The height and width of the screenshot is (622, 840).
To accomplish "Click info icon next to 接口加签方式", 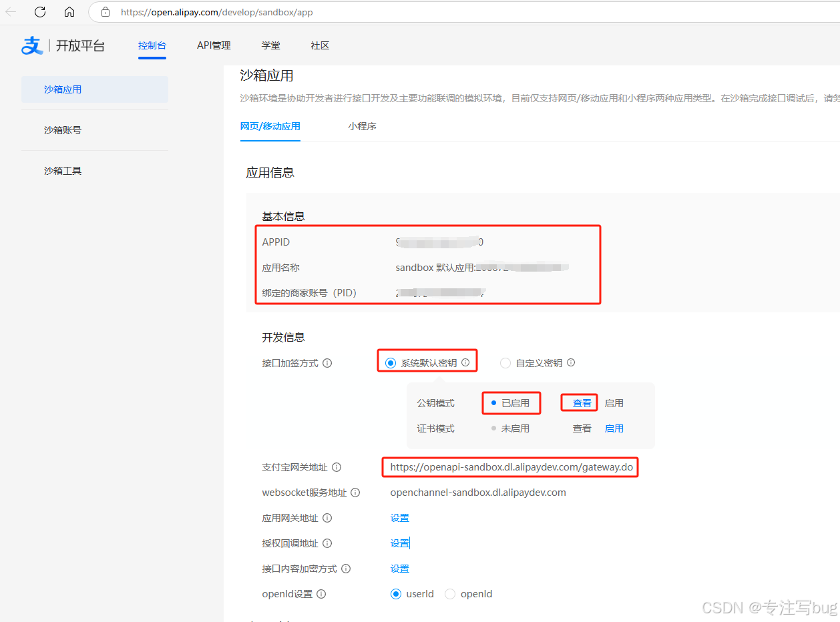I will tap(327, 363).
